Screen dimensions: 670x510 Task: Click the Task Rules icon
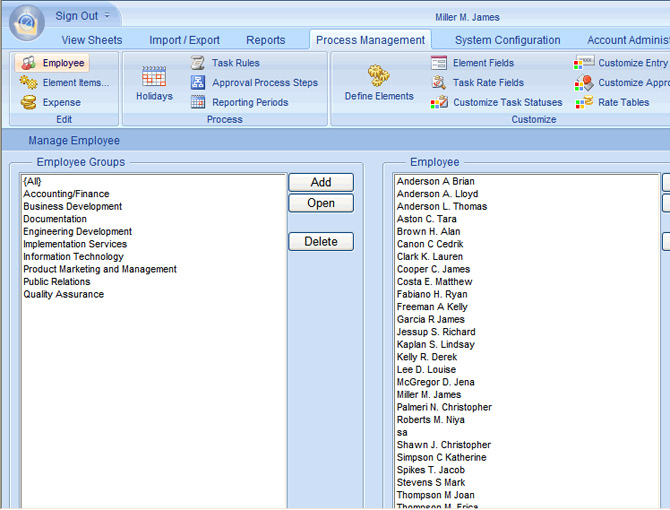click(198, 63)
